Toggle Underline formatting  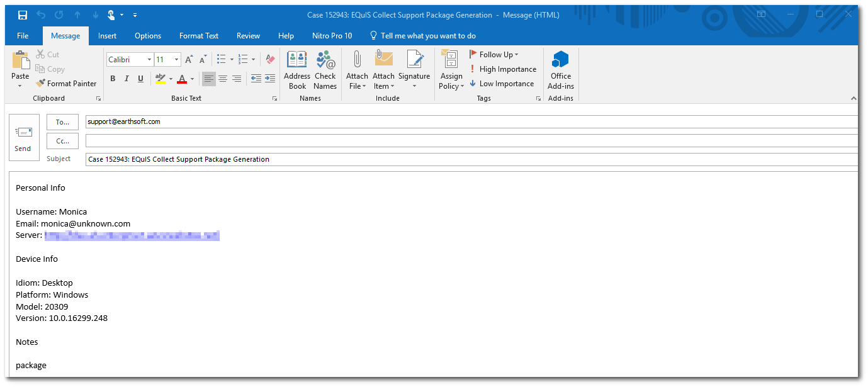pos(140,79)
